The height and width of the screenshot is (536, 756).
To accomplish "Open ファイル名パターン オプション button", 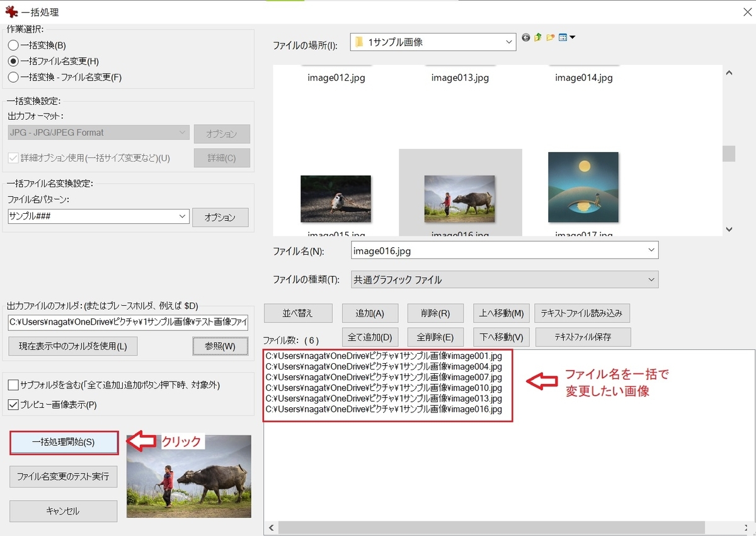I will pyautogui.click(x=220, y=217).
